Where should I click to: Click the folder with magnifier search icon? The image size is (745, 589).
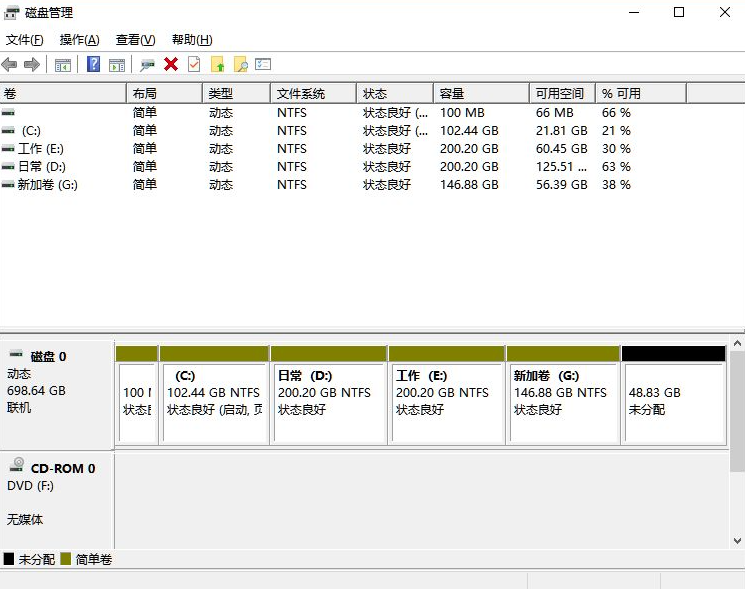tap(240, 65)
